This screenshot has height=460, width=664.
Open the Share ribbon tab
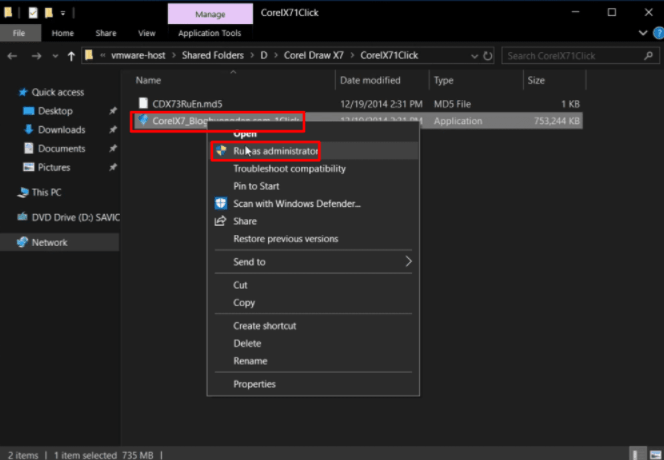coord(106,33)
